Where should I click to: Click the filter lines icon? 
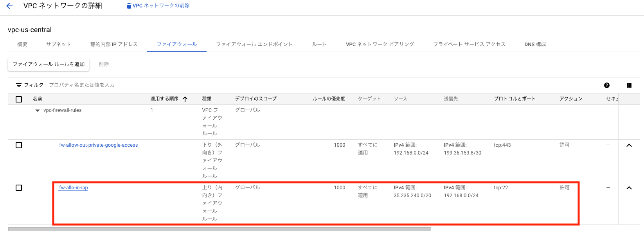(19, 85)
